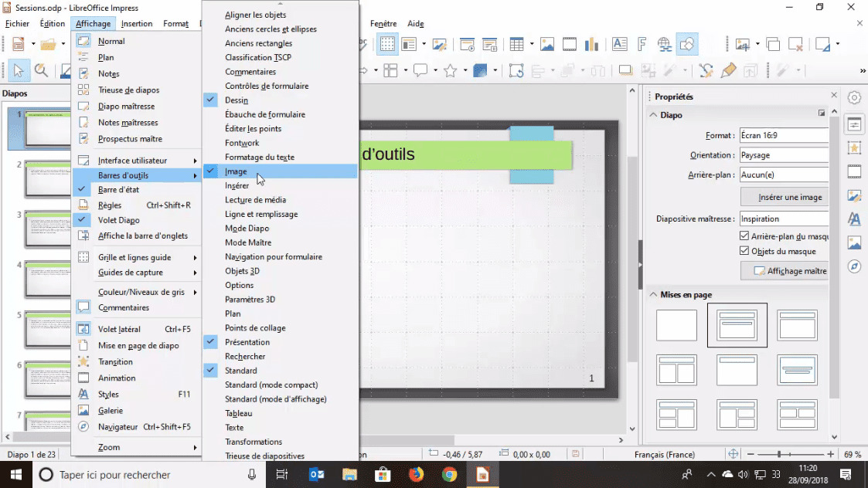Open the sidebar Navigator compass icon

pos(854,266)
